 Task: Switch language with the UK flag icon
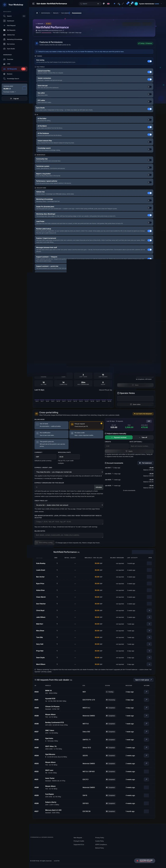[x=108, y=4]
